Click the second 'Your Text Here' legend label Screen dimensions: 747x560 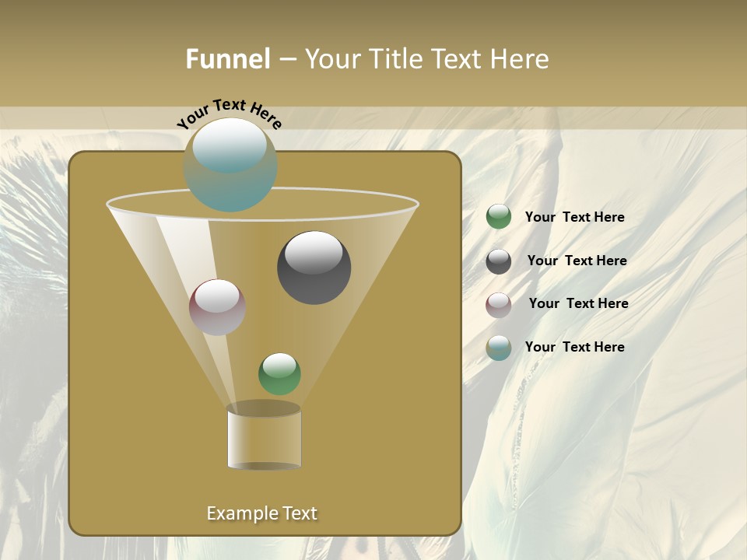577,261
